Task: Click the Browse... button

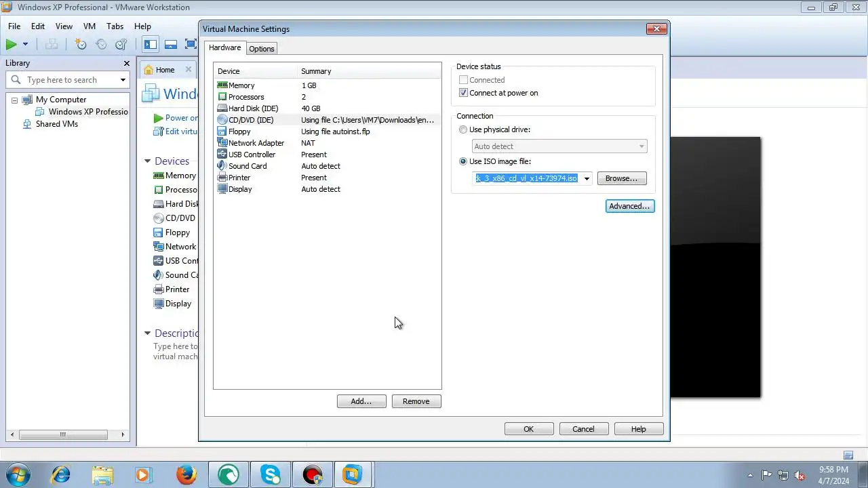Action: 622,179
